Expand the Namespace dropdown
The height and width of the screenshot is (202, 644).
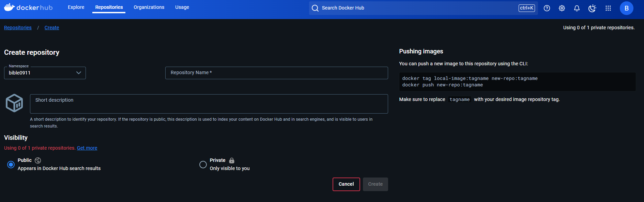(x=45, y=73)
